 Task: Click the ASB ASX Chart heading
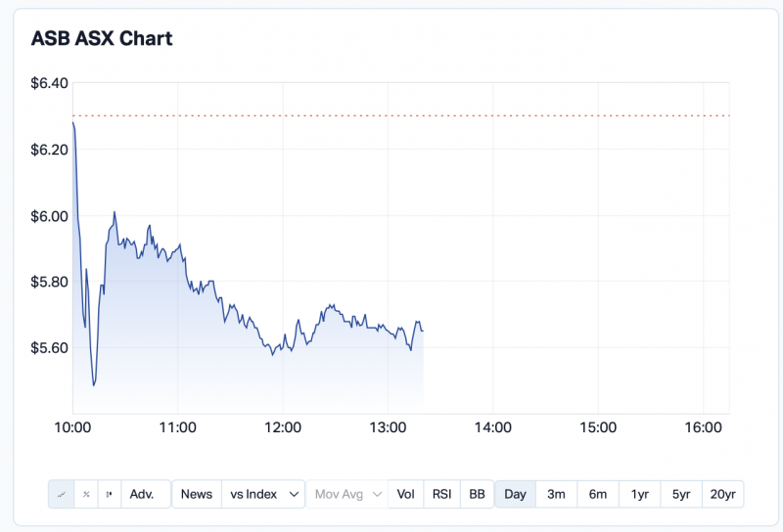coord(102,39)
